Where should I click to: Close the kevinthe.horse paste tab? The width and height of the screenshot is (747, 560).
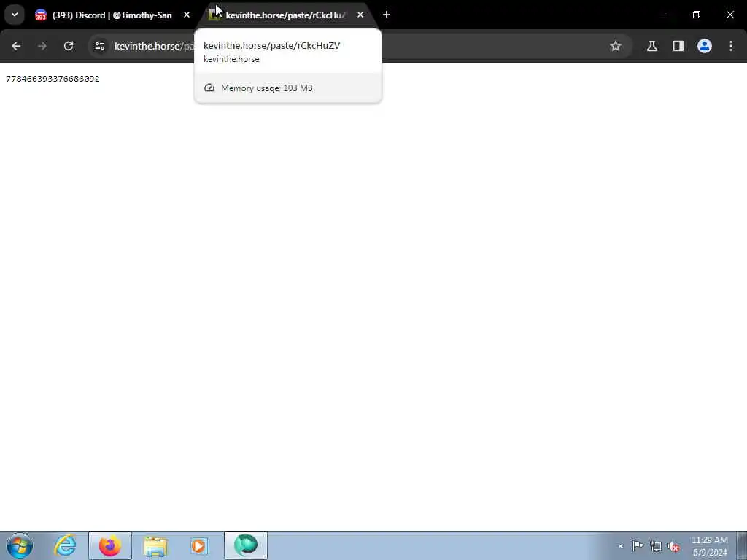pos(360,15)
